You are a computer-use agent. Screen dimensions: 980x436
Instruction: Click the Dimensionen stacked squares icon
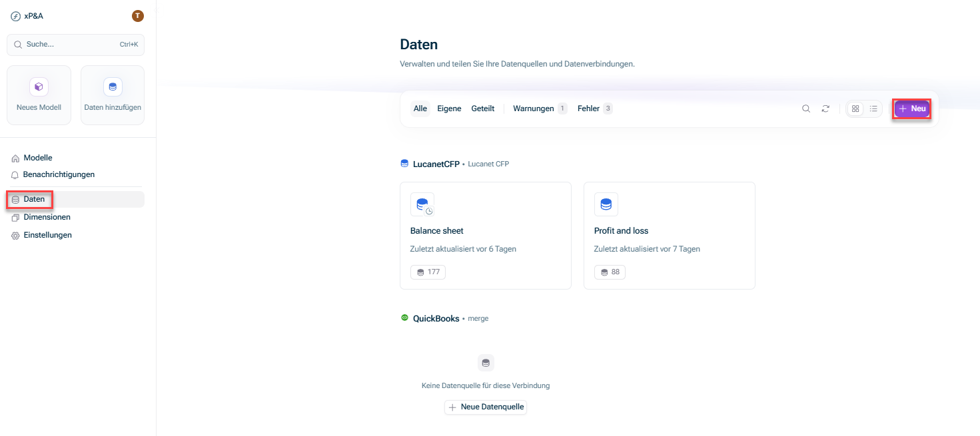pyautogui.click(x=16, y=218)
